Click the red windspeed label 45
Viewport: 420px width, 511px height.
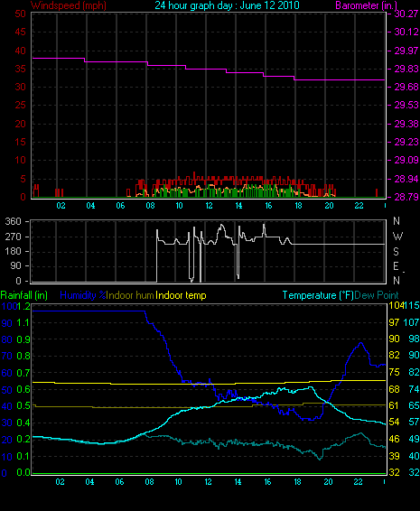coord(21,32)
